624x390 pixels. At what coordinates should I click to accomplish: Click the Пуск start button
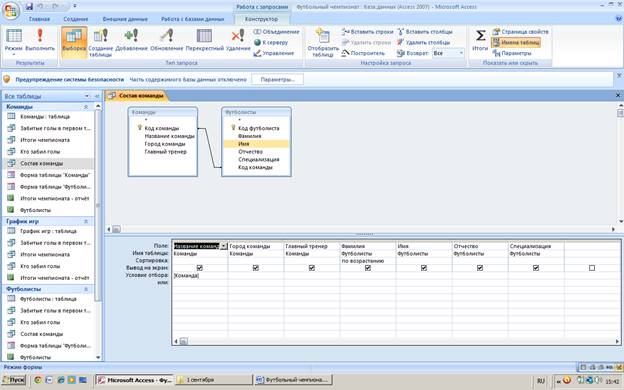pos(14,380)
